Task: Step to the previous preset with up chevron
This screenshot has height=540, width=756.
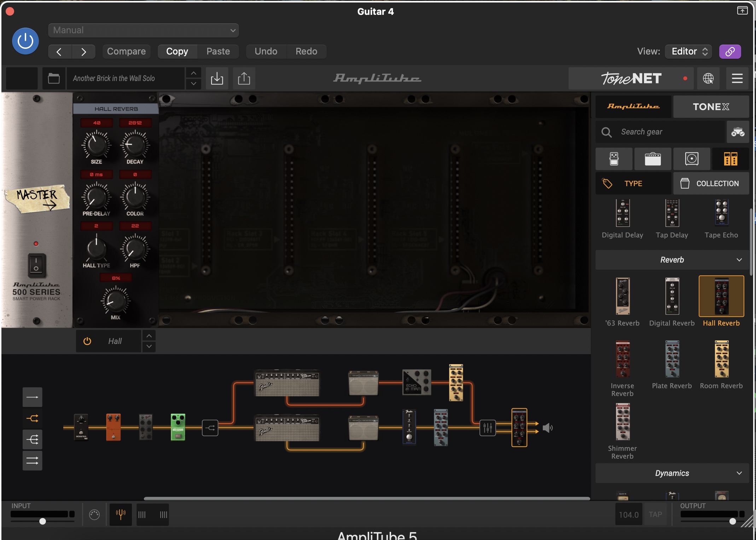Action: [193, 73]
